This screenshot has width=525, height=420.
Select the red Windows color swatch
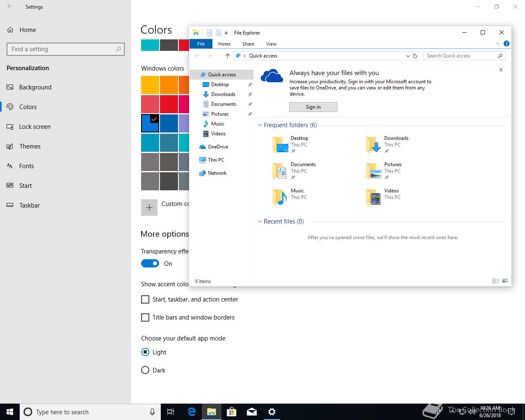[x=169, y=104]
